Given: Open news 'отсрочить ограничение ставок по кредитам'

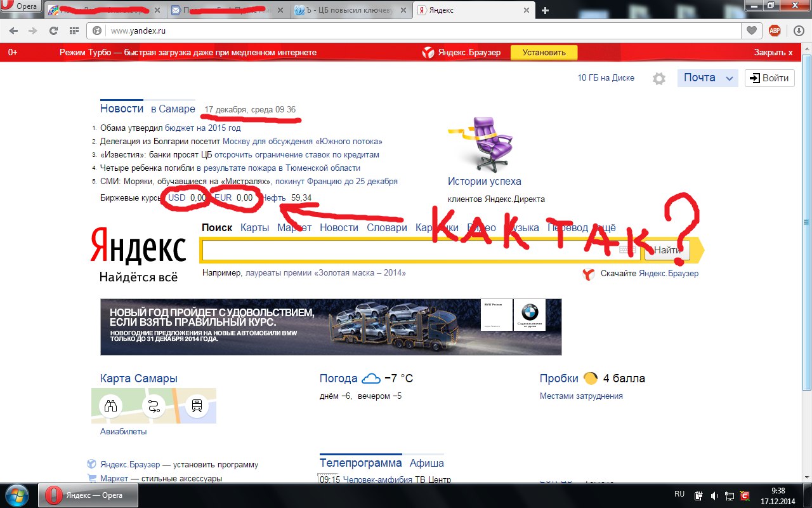Looking at the screenshot, I should (x=297, y=154).
